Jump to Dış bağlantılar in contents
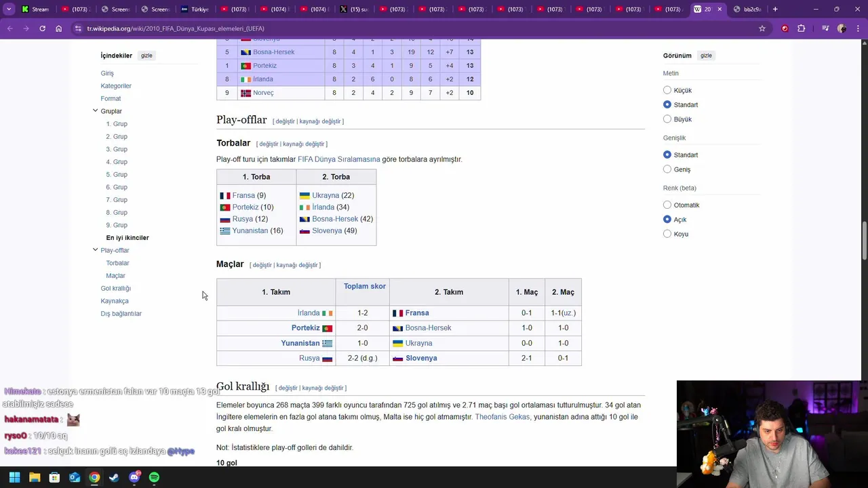Screen dimensions: 868x488 pos(121,314)
